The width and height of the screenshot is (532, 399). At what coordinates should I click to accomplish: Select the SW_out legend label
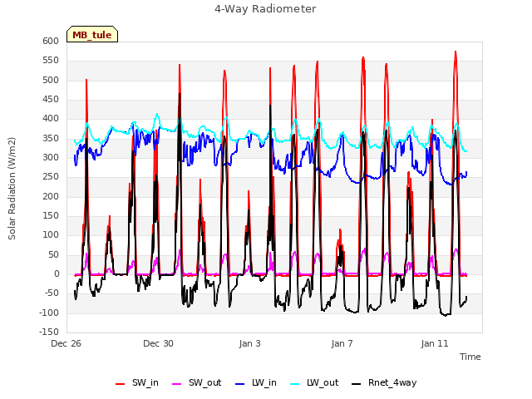coord(205,382)
